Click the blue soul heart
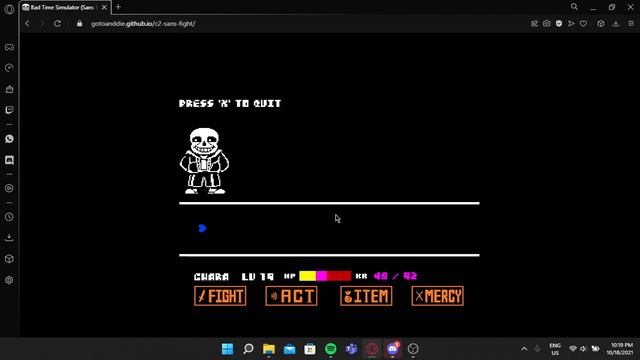 click(202, 228)
